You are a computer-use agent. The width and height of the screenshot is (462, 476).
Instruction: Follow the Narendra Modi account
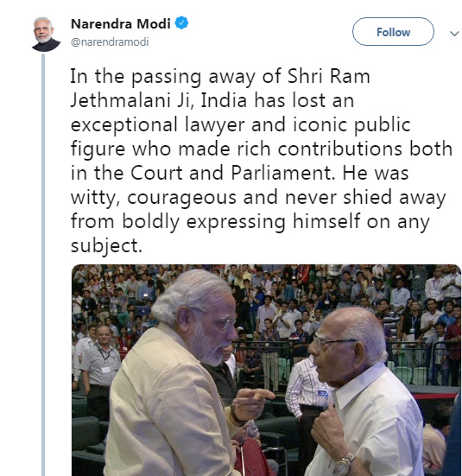393,32
